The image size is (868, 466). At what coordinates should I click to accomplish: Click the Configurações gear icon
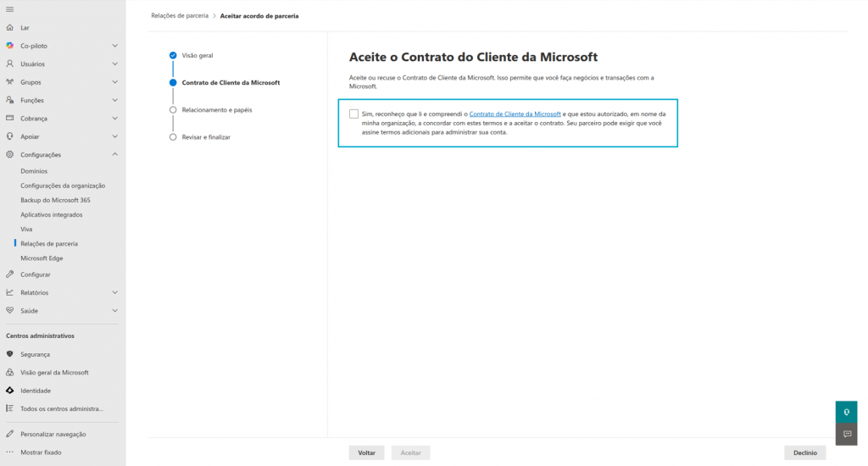[x=10, y=154]
